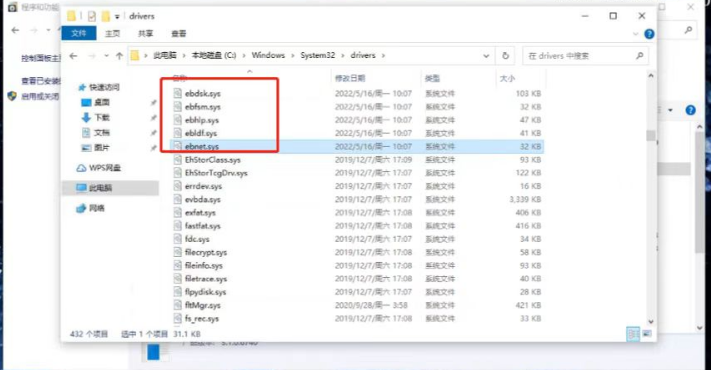Select the fileinfo.sys file

[x=204, y=265]
